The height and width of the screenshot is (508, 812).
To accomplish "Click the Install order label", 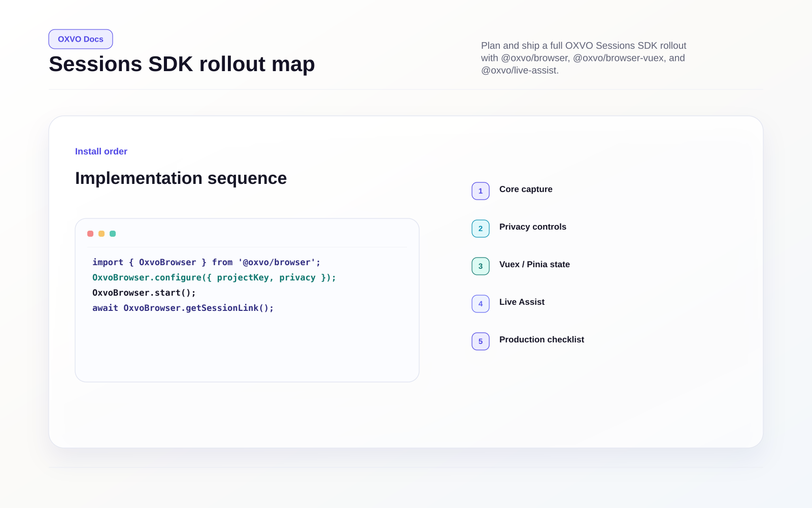I will point(101,151).
